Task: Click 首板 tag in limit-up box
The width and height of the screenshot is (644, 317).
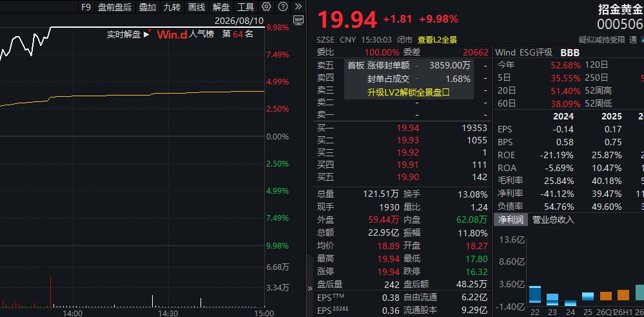Action: pos(356,65)
